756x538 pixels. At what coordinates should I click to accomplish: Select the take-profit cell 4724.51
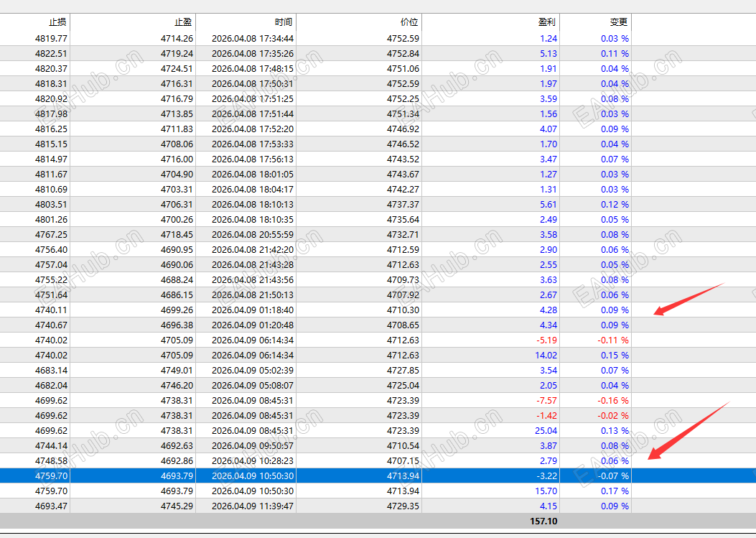click(x=177, y=68)
